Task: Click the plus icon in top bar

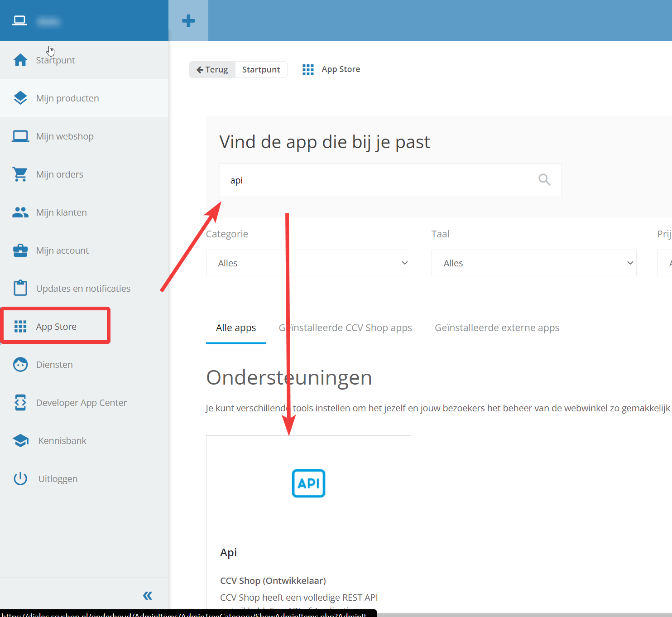Action: [188, 21]
